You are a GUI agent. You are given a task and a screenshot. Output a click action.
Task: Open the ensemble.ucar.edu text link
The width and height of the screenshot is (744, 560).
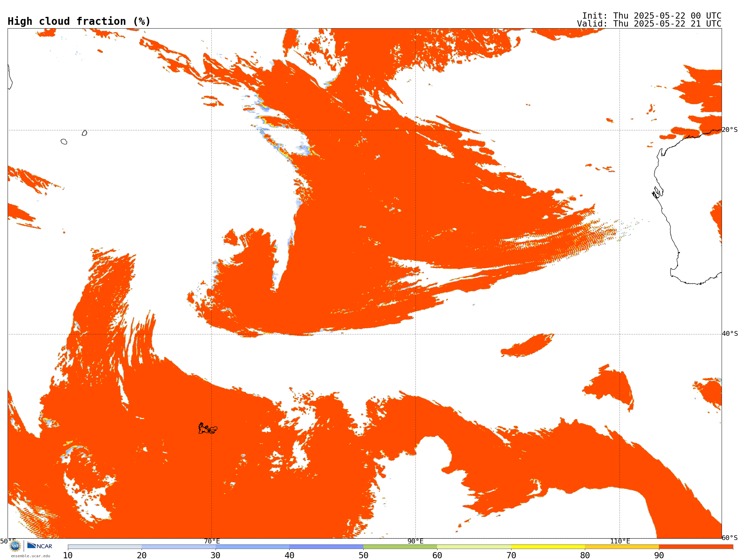31,556
